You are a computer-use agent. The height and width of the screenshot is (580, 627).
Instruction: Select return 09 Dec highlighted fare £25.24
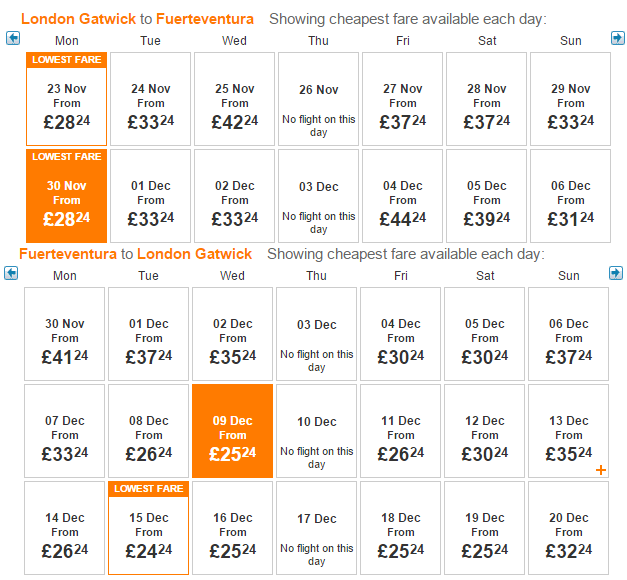pos(232,431)
